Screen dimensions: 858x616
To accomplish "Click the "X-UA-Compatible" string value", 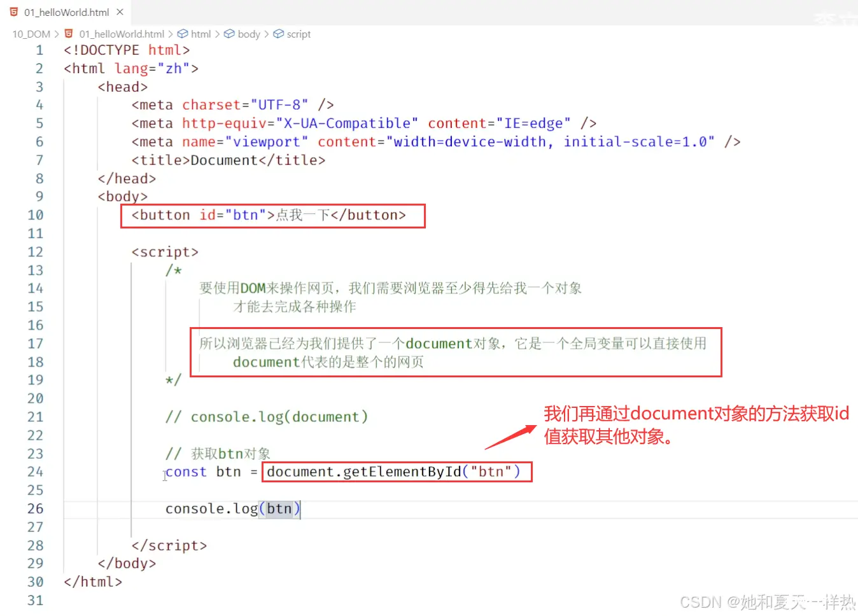I will (x=347, y=123).
